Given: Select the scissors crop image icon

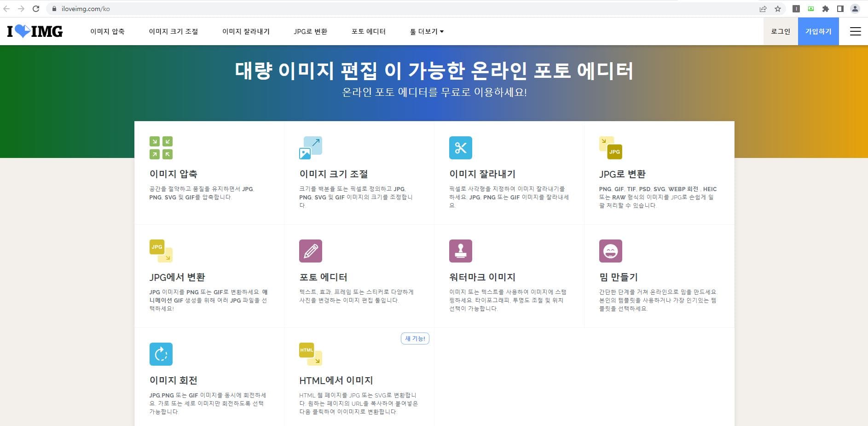Looking at the screenshot, I should [x=461, y=148].
